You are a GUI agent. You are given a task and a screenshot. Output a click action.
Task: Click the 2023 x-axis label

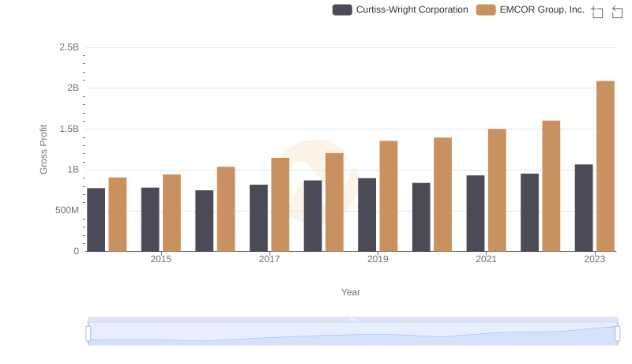tap(595, 259)
